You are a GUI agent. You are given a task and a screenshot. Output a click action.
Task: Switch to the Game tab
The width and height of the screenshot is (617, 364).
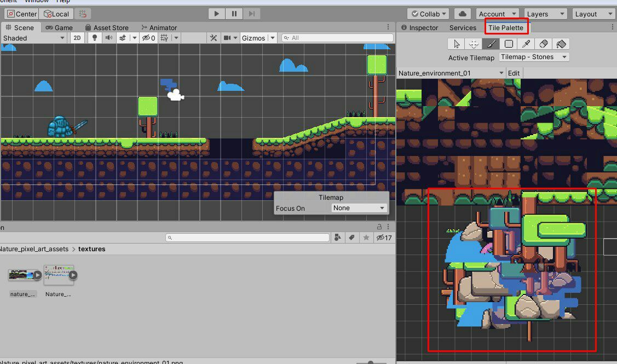coord(59,27)
